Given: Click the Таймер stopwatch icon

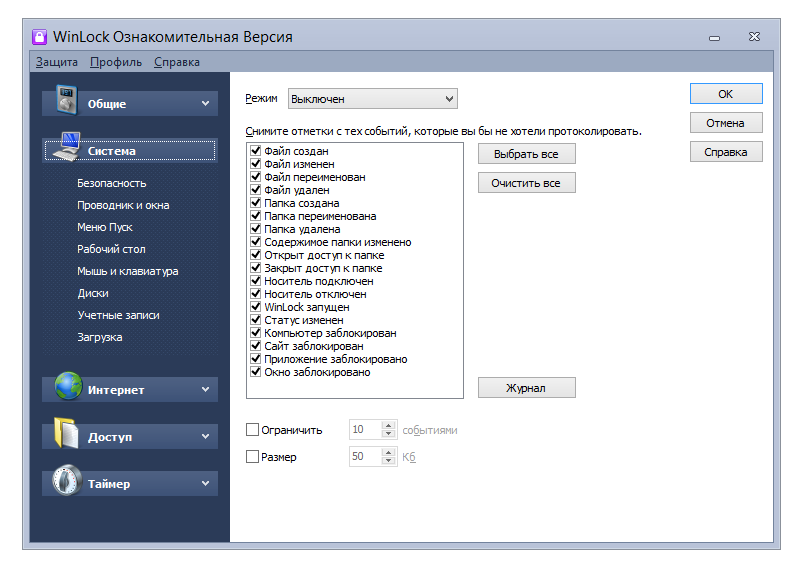Looking at the screenshot, I should coord(66,482).
